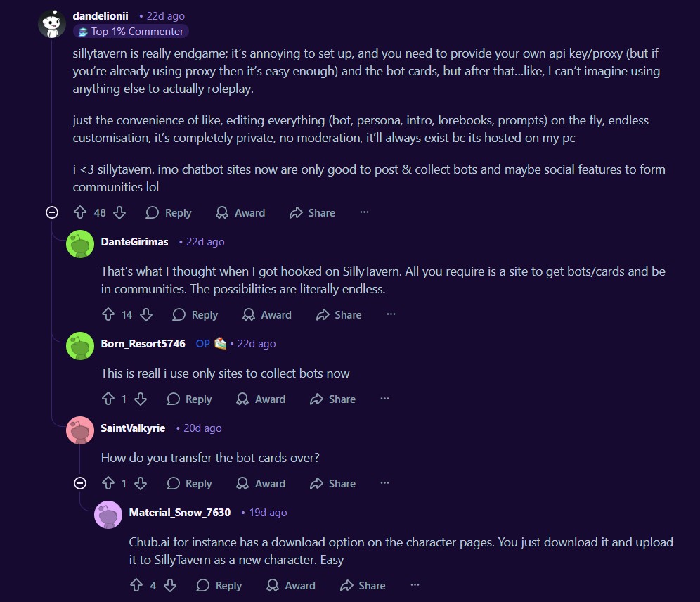The image size is (700, 602).
Task: Give Award to DanteGirimas's comment
Action: (266, 314)
